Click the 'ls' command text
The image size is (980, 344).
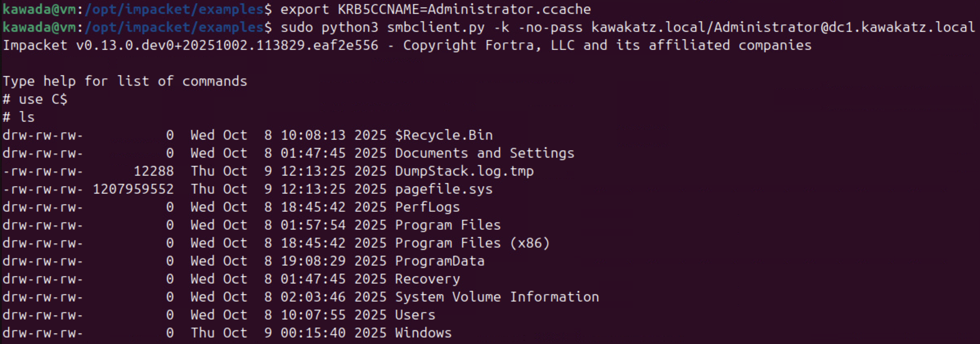click(x=27, y=117)
